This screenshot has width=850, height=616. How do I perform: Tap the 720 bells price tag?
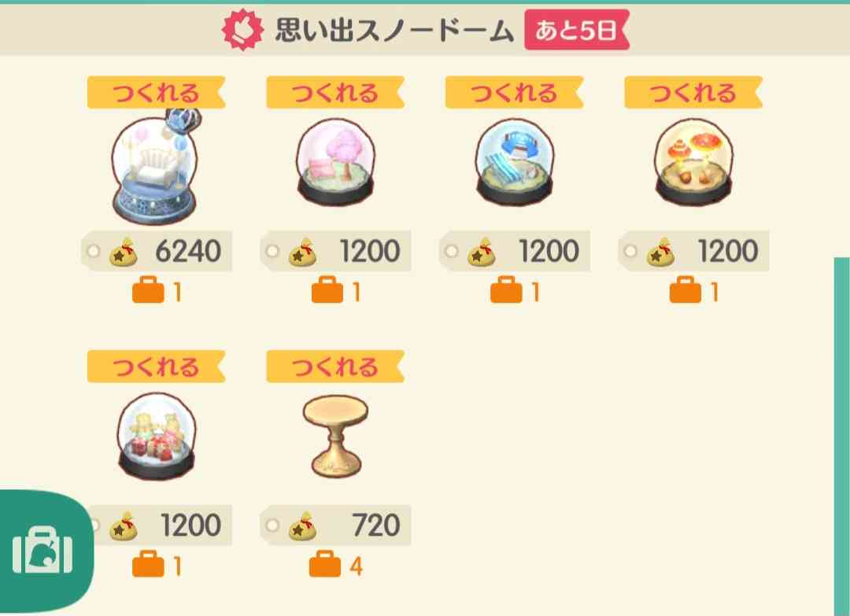[335, 525]
